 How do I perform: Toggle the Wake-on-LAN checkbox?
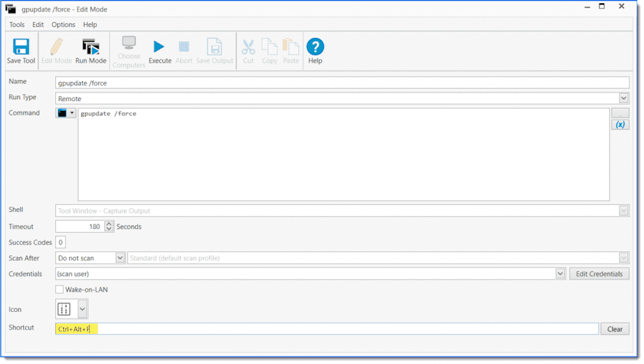pyautogui.click(x=59, y=289)
